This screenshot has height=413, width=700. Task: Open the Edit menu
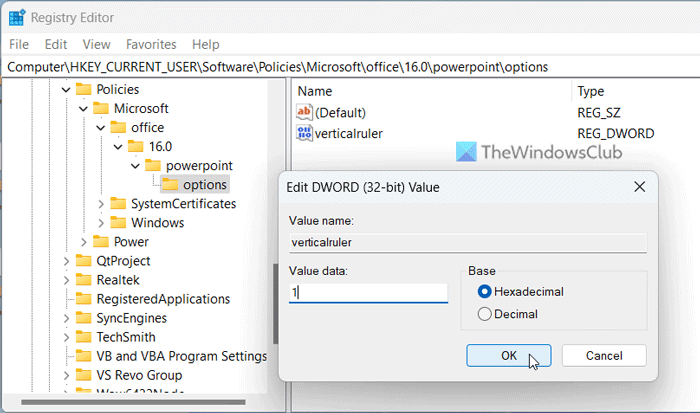(56, 44)
